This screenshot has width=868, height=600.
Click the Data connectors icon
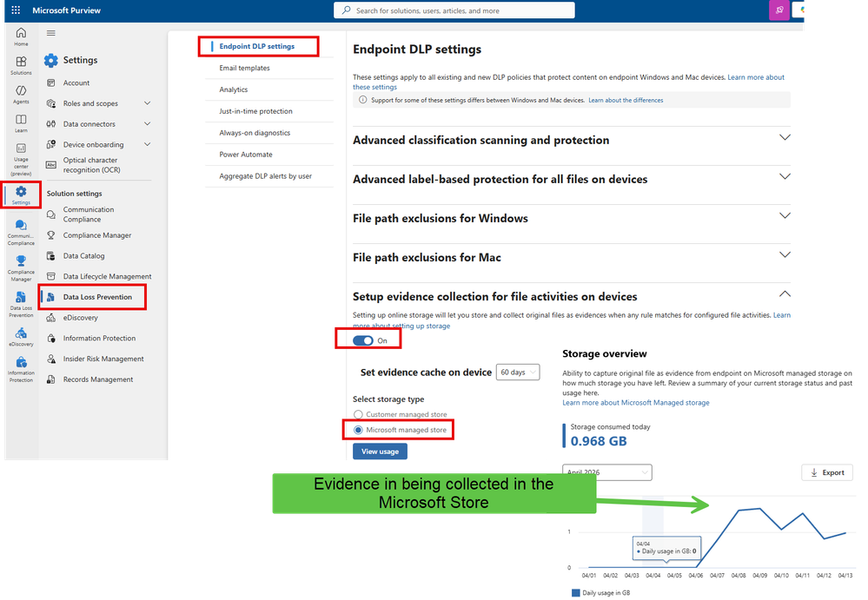pos(51,124)
